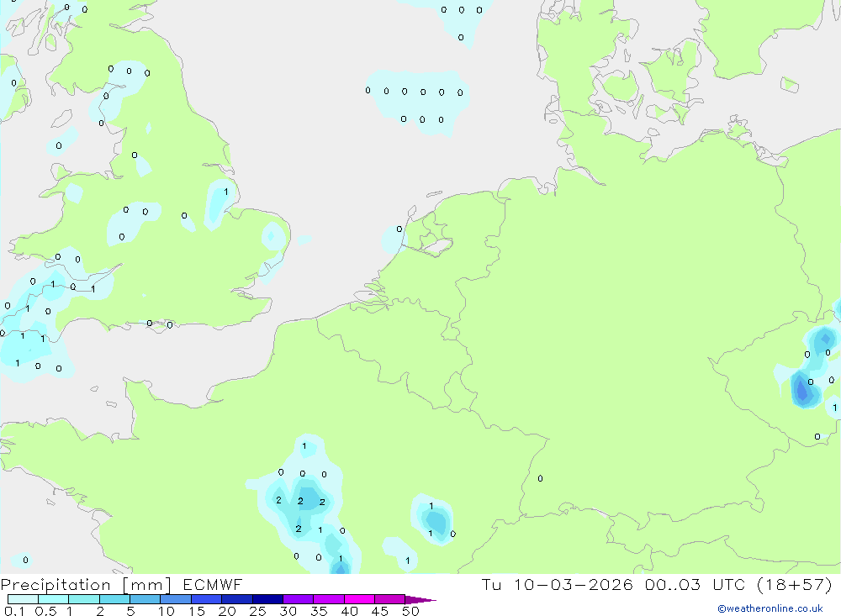This screenshot has width=841, height=616.
Task: Click legend scale label '0.5'
Action: pyautogui.click(x=45, y=611)
